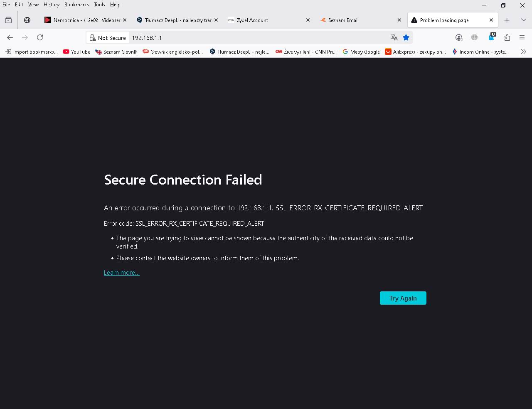Click the address bar showing 192.168.1.1

[x=258, y=37]
